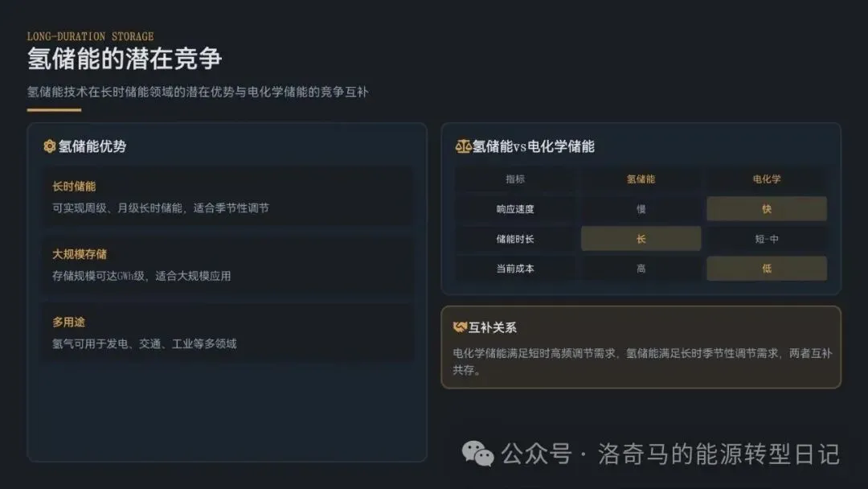Screen dimensions: 868x489
Task: Click the 响应速度 row label
Action: click(515, 209)
